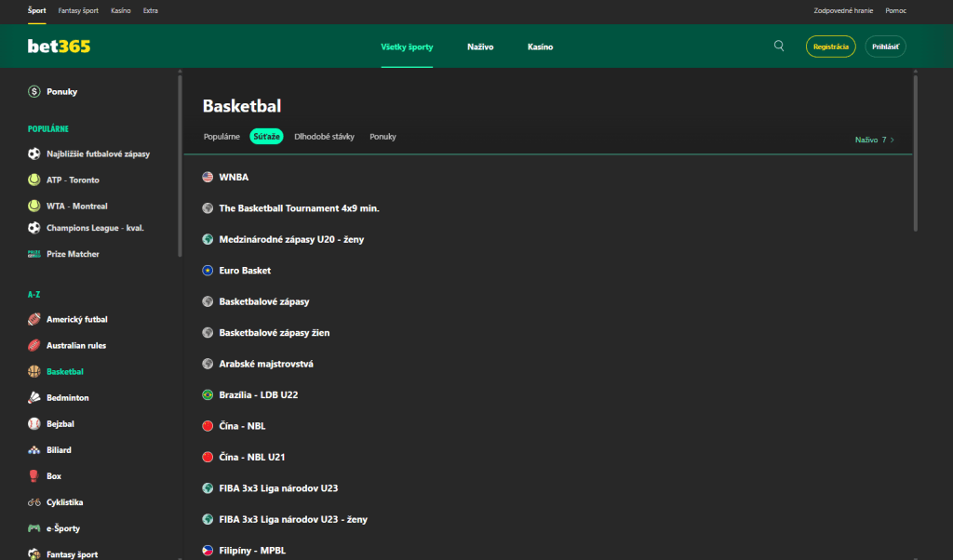Click the tennis ball icon beside WTA - Montreal

point(34,206)
